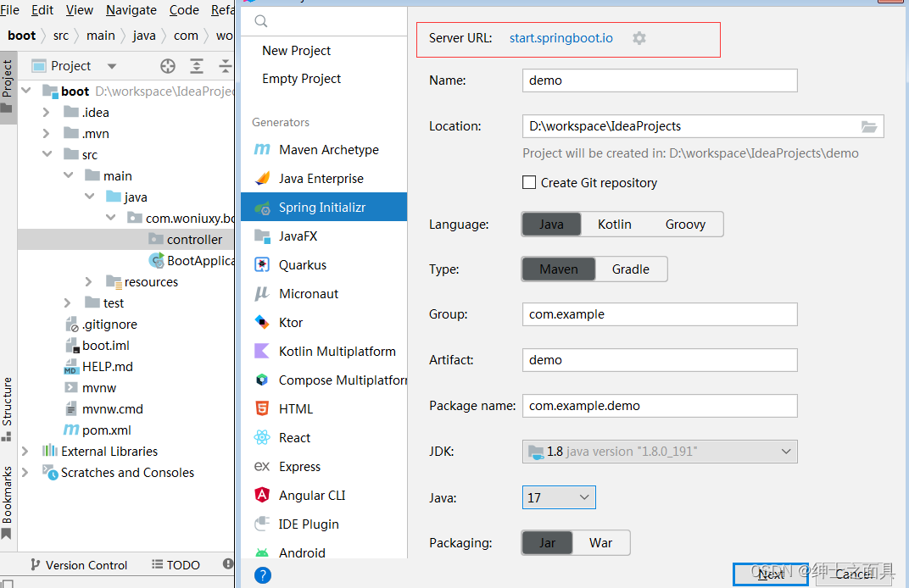909x588 pixels.
Task: Select React generator
Action: tap(323, 438)
